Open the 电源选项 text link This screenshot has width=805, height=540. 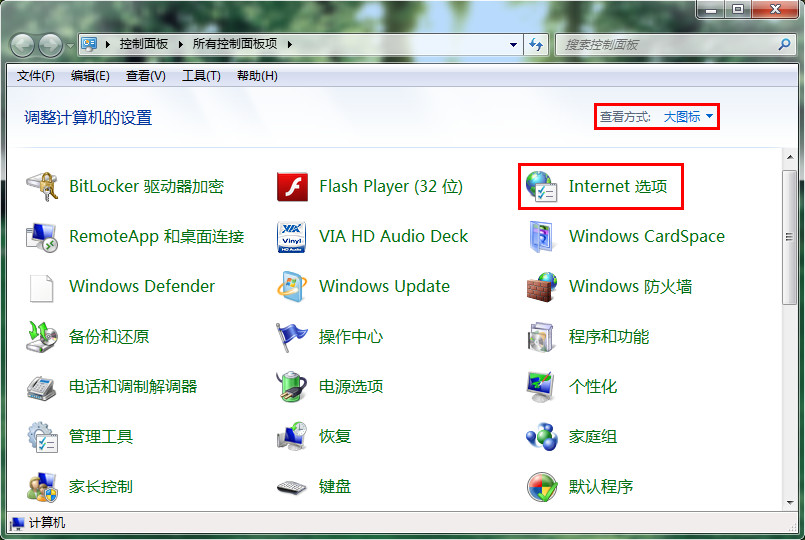pyautogui.click(x=351, y=386)
